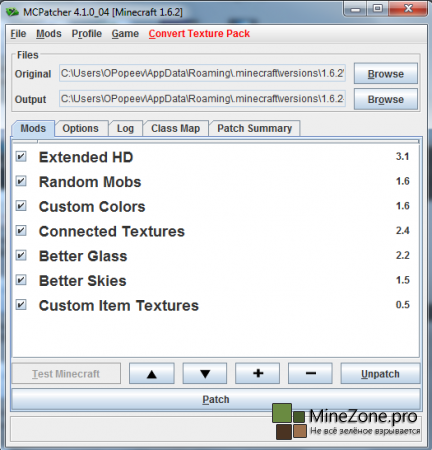Minimize the MCPatcher window

point(356,9)
